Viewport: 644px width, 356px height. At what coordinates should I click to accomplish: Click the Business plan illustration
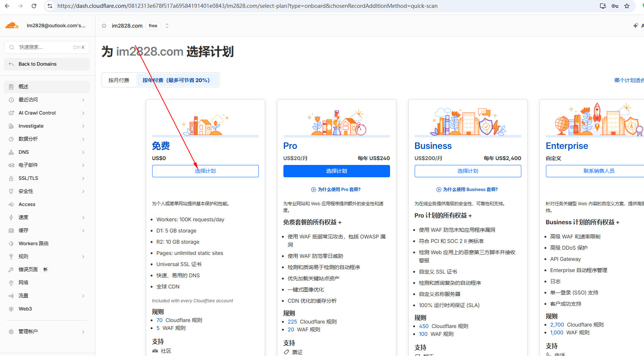pos(468,122)
